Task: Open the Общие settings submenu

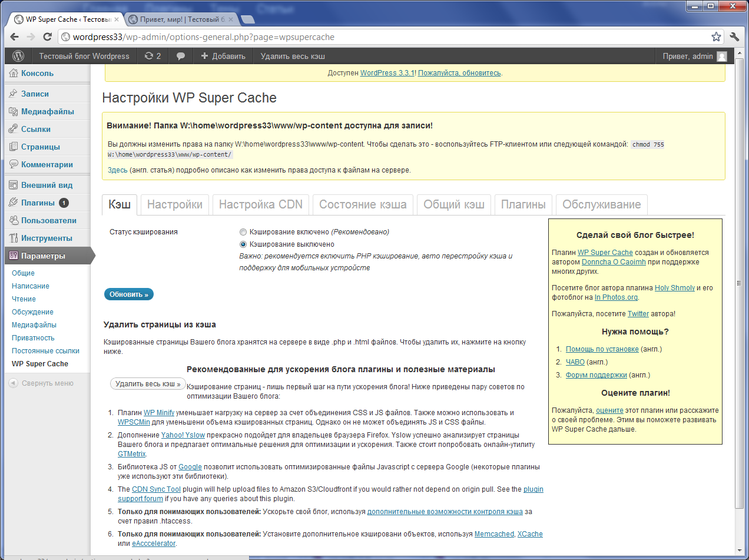Action: (23, 273)
